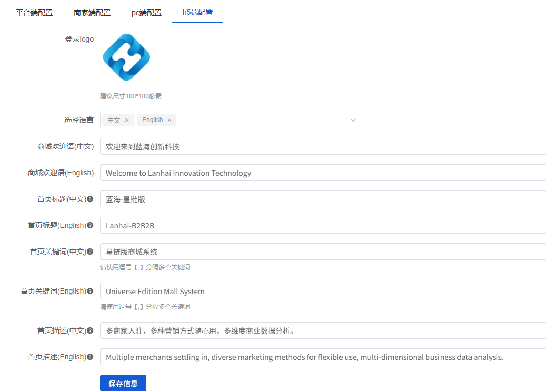Click the 选择语言 label
Screen dimensions: 550x392
tap(79, 120)
